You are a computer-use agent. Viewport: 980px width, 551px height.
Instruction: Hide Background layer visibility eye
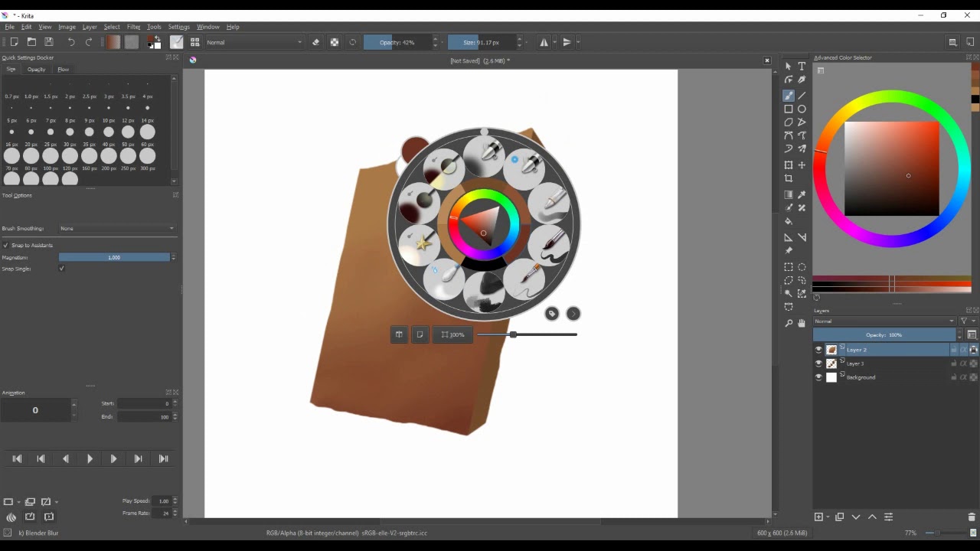(818, 377)
